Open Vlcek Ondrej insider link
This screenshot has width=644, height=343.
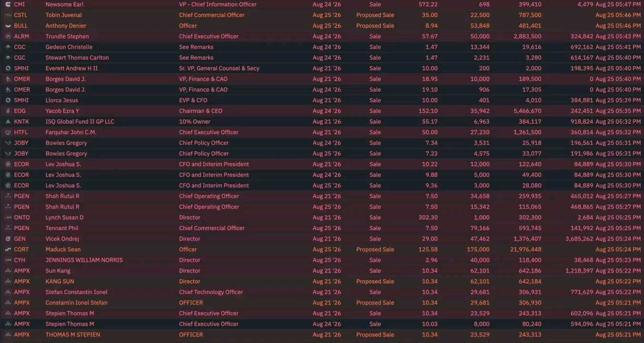click(62, 239)
